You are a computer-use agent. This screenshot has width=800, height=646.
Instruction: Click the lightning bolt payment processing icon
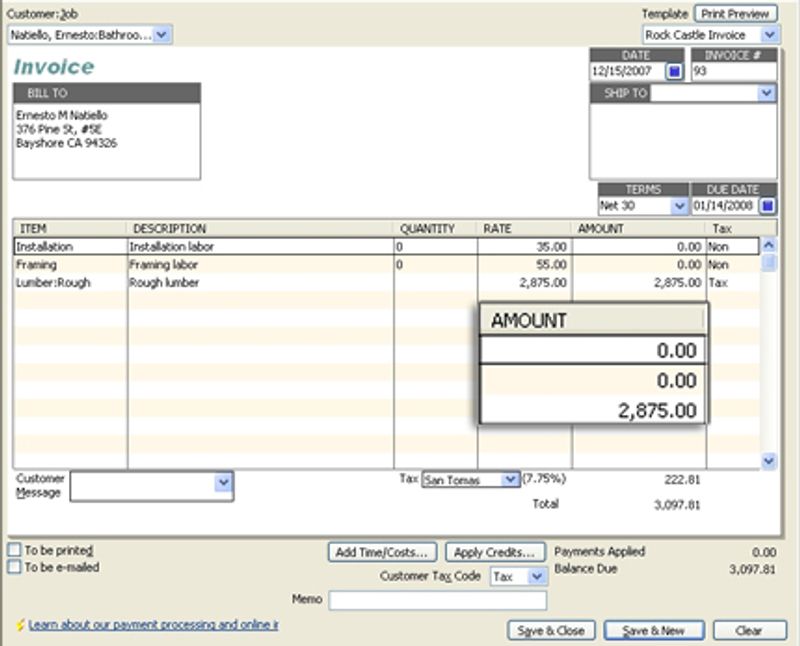coord(20,625)
